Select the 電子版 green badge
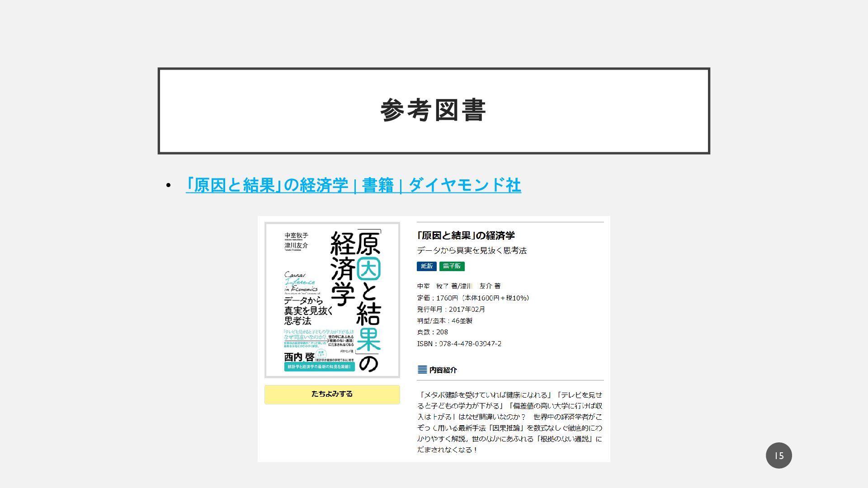This screenshot has height=488, width=868. [452, 266]
